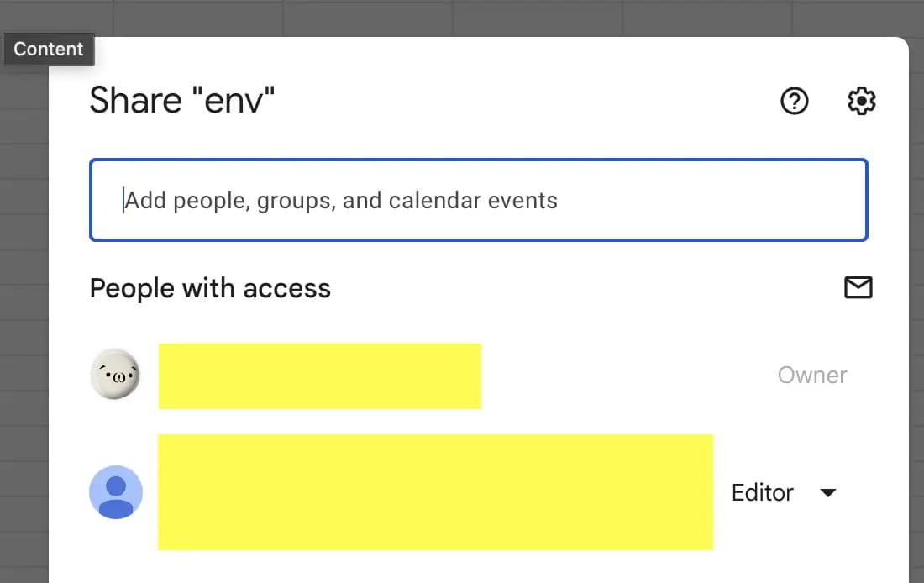Focus the Add people, groups, calendar events field
The image size is (924, 583).
coord(479,201)
